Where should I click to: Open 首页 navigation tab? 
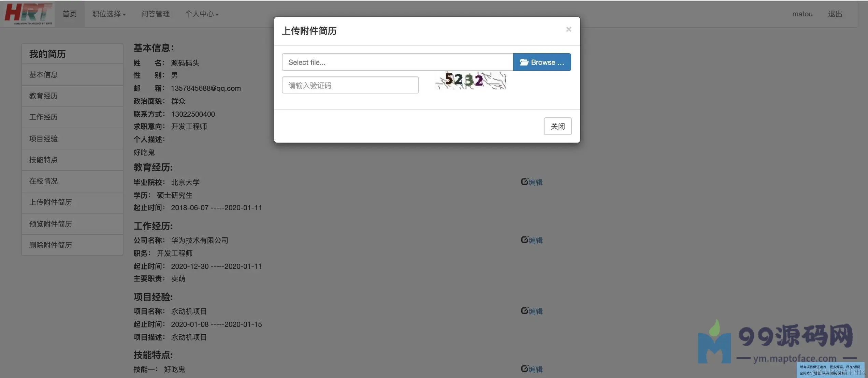(69, 14)
